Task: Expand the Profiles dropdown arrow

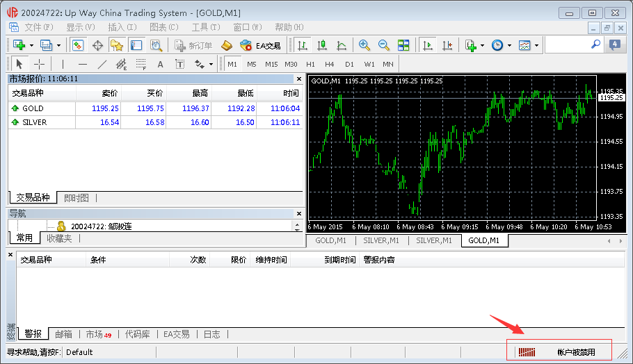Action: pos(58,45)
